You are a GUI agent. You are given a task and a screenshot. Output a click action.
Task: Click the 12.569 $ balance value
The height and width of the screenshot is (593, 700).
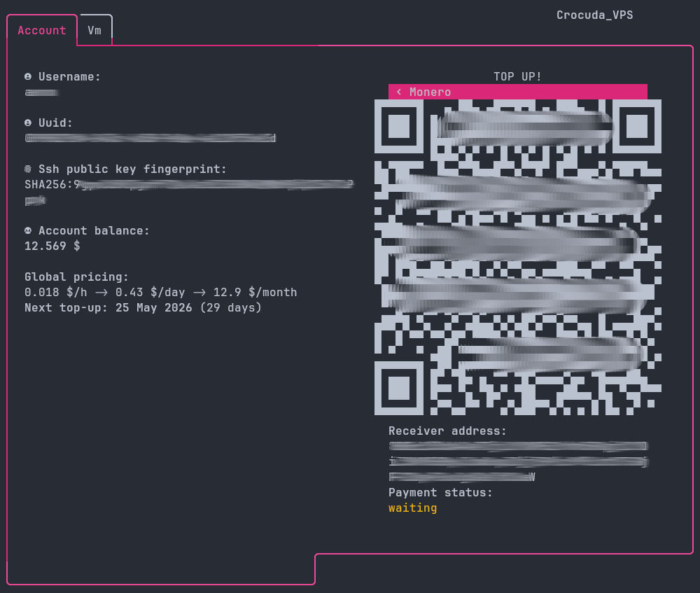(x=52, y=246)
